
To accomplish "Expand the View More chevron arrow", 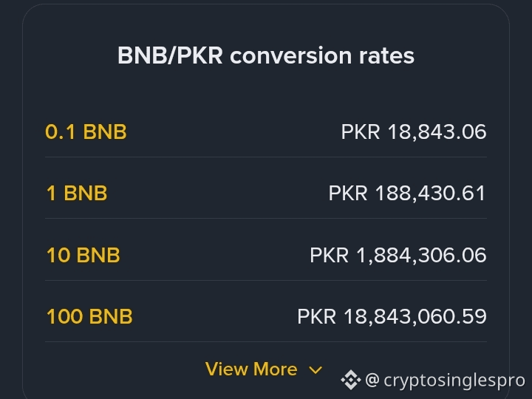I will point(316,370).
